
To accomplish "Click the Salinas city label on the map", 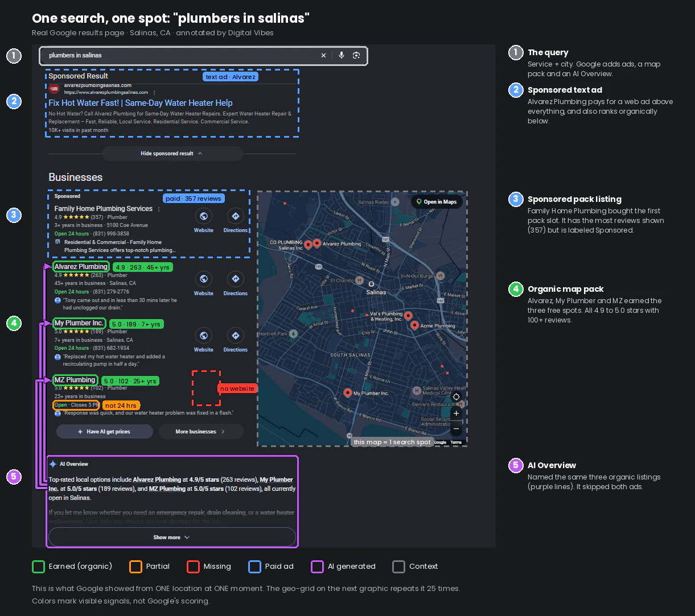I will click(x=376, y=292).
